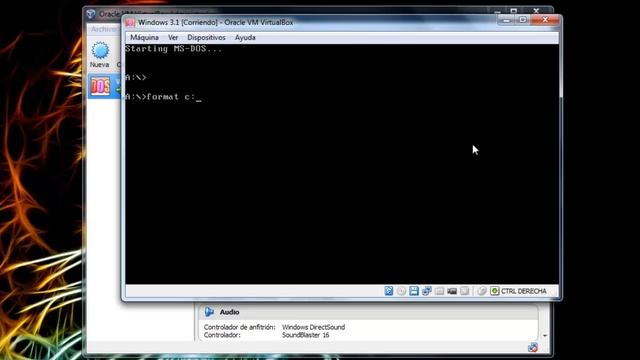This screenshot has height=360, width=640.
Task: Click the network adapters status icon
Action: [x=427, y=291]
